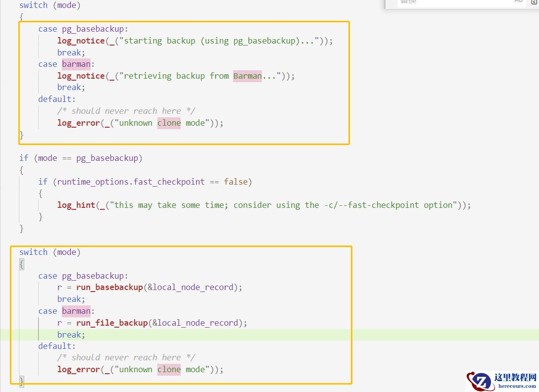Viewport: 539px width, 392px height.
Task: Click the "starting backup (using pg_basebackup)..." string
Action: pos(219,41)
